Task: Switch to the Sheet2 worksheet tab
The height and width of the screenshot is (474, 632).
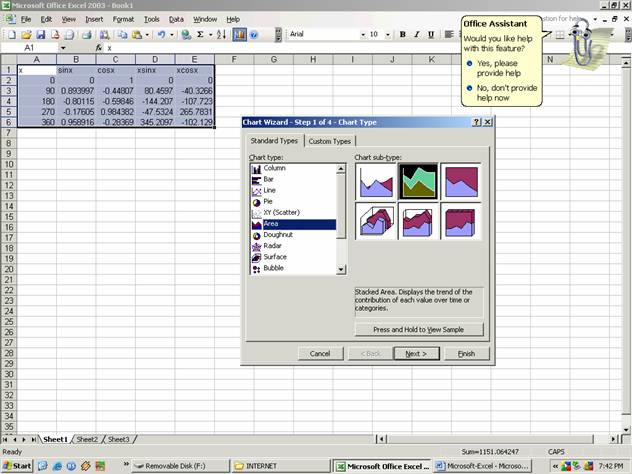Action: [x=87, y=439]
